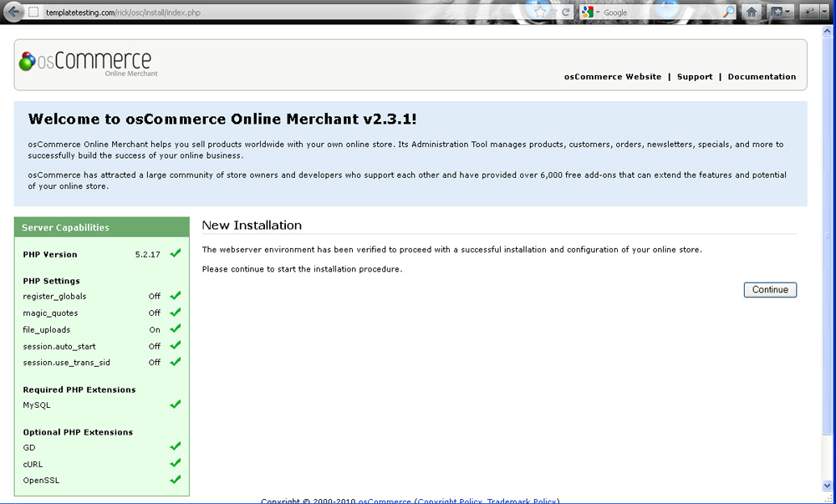This screenshot has width=836, height=504.
Task: Click into the Google search box
Action: (661, 12)
